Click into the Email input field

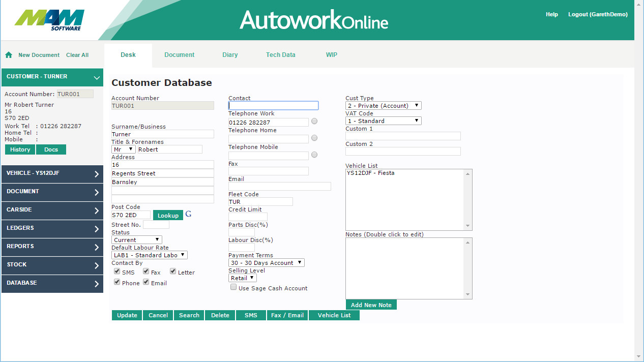coord(279,187)
